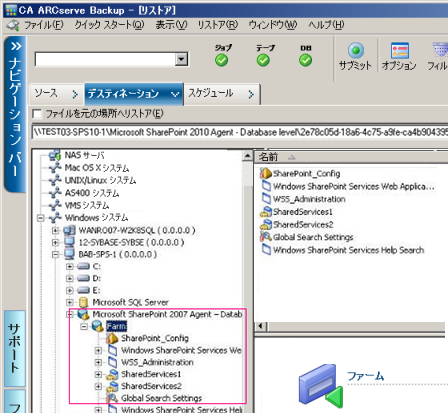Collapse the Windows システム tree node

(41, 218)
